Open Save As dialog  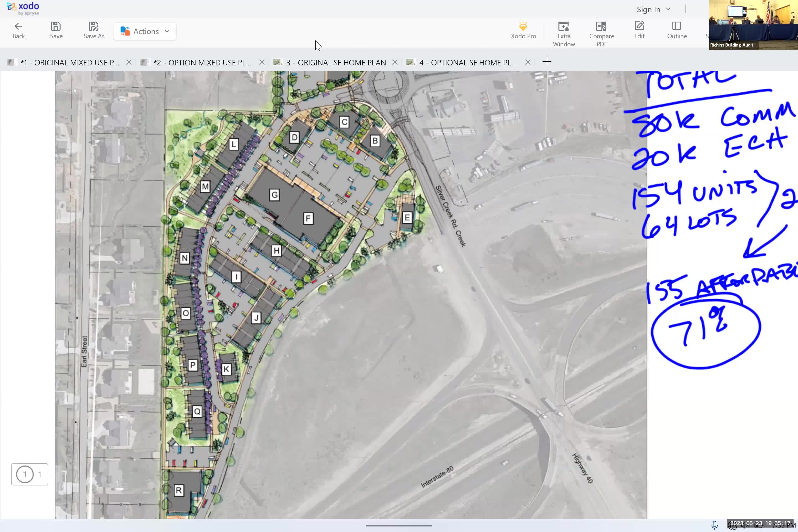pyautogui.click(x=94, y=30)
